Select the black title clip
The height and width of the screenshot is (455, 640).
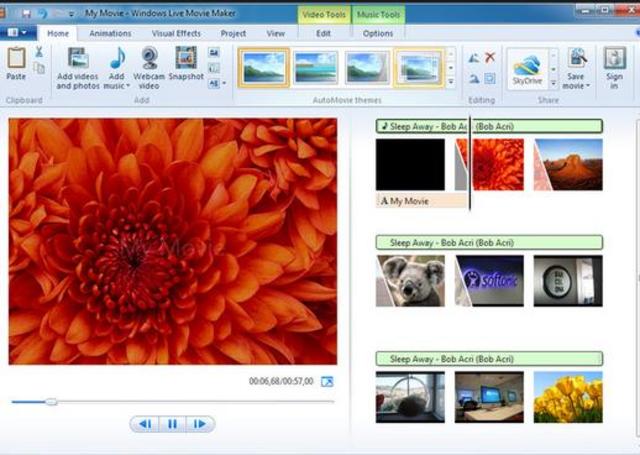(x=410, y=164)
